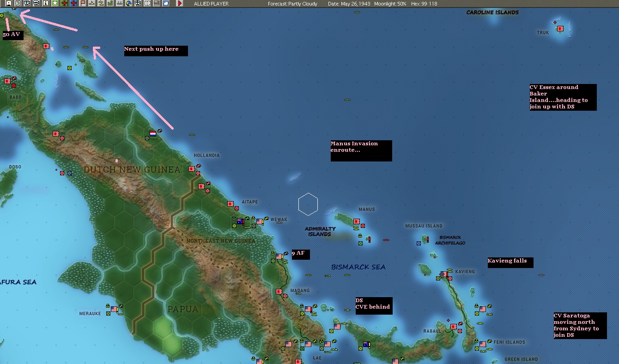Viewport: 619px width, 364px height.
Task: Select the Japanese flag at Hollandia
Action: click(192, 169)
